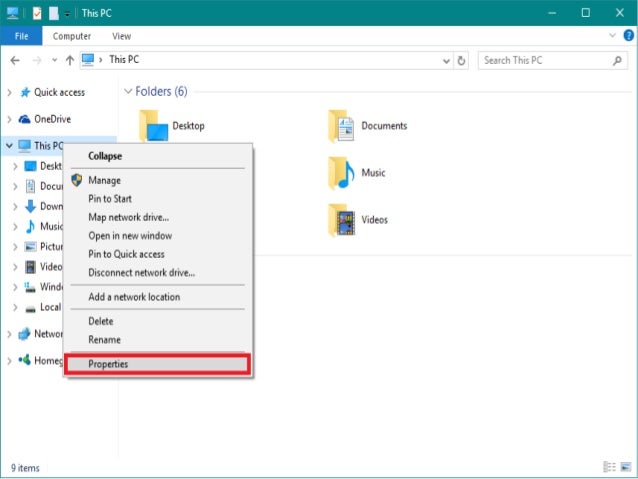Click the Music note icon in navigation pane
Image resolution: width=638 pixels, height=479 pixels.
(31, 226)
